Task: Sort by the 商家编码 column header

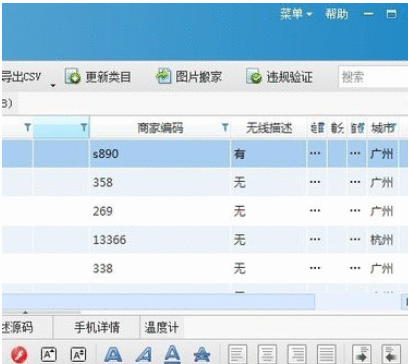Action: tap(160, 128)
